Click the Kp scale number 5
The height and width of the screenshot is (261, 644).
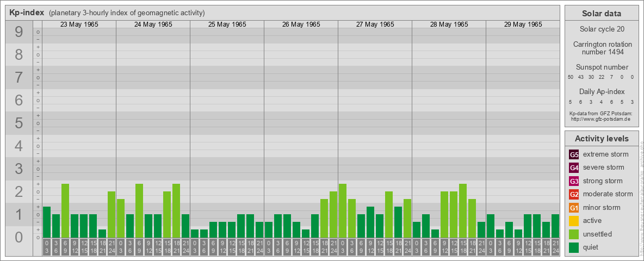pyautogui.click(x=19, y=123)
